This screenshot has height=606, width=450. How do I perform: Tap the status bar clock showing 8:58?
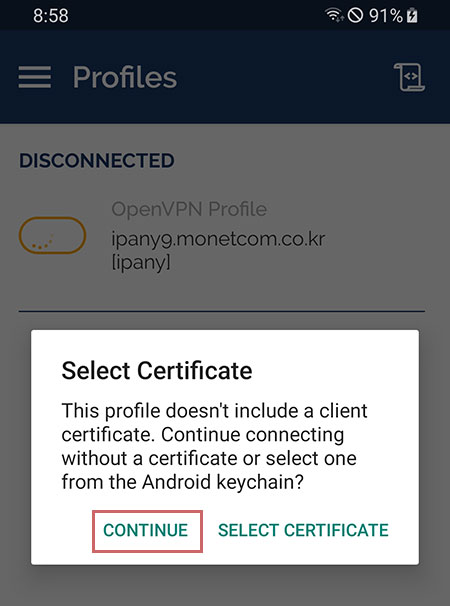pyautogui.click(x=51, y=16)
